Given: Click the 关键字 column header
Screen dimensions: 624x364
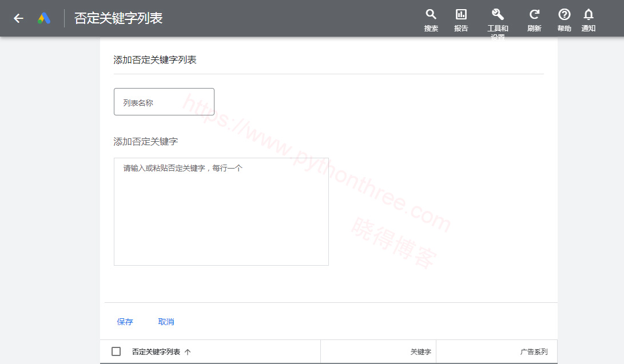Looking at the screenshot, I should [x=420, y=351].
